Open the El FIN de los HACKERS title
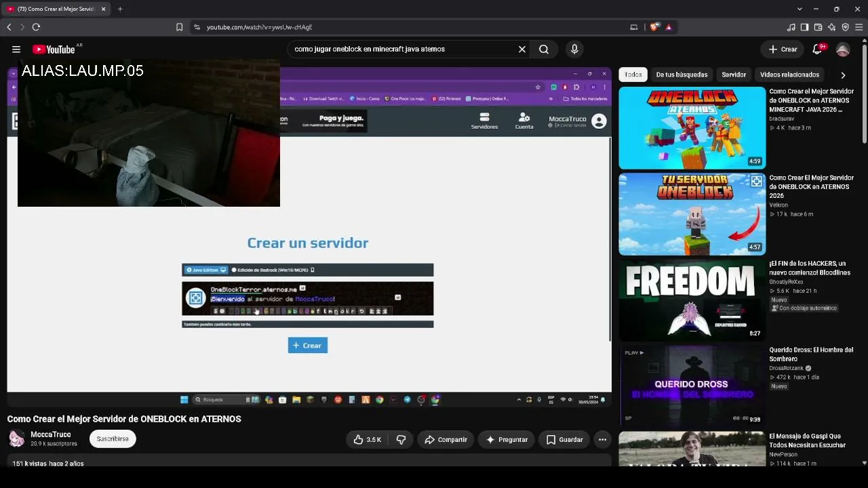This screenshot has width=868, height=488. click(x=810, y=268)
